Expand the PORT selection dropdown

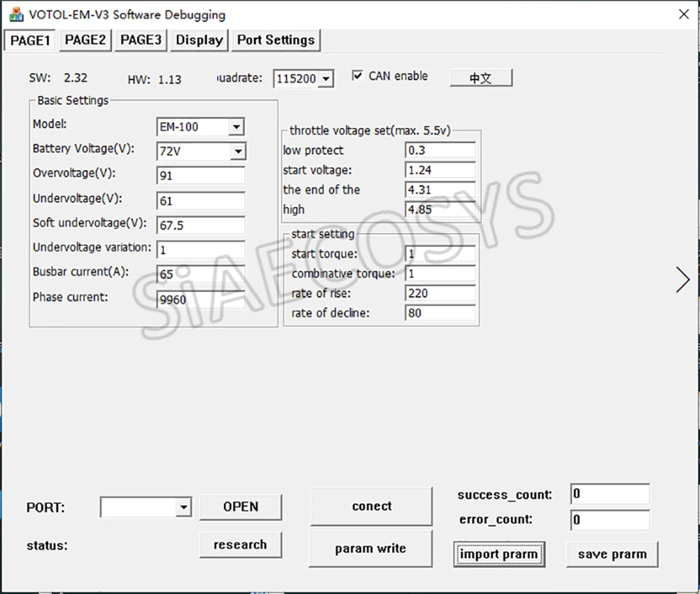point(183,507)
